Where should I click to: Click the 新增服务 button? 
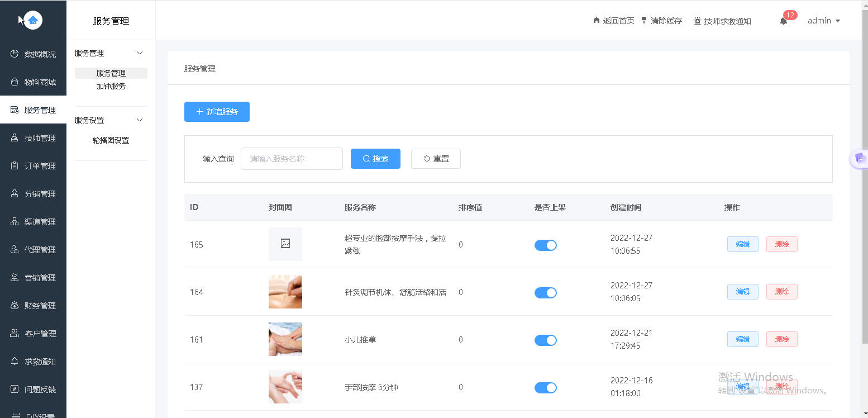[x=217, y=112]
